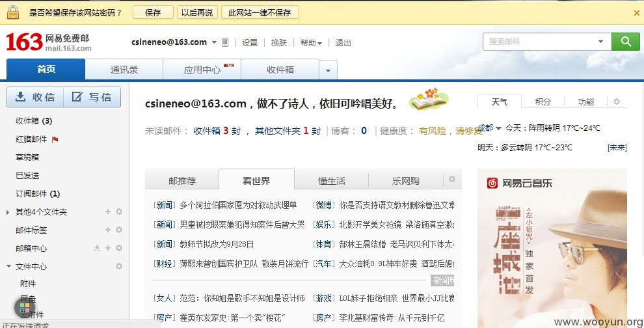Switch to the 功能 widget tab
Image resolution: width=644 pixels, height=328 pixels.
pyautogui.click(x=586, y=102)
